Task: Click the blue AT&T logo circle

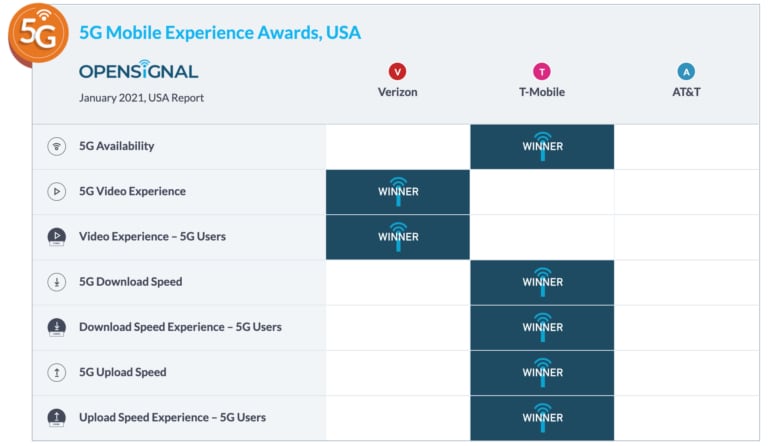Action: [686, 71]
